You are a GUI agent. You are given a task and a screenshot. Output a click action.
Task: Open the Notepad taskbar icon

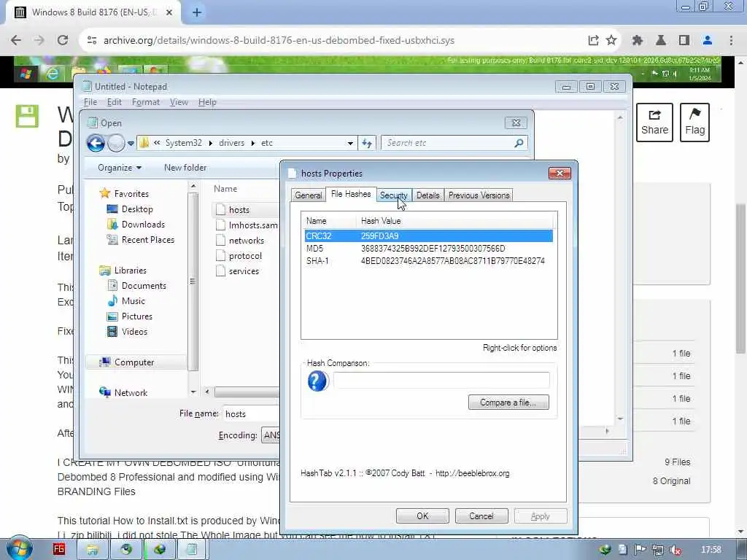click(192, 550)
